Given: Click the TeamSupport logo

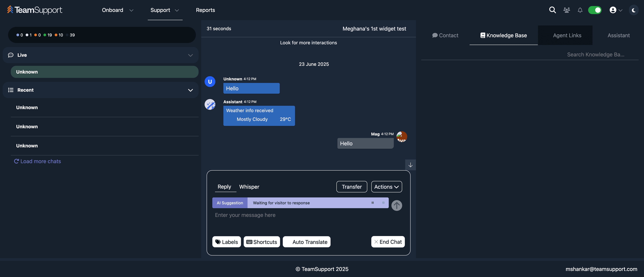Looking at the screenshot, I should coord(35,10).
